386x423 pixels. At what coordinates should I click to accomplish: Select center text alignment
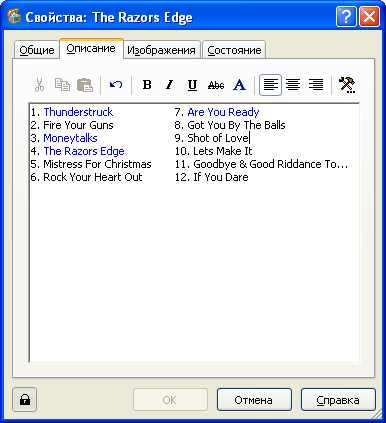(293, 85)
